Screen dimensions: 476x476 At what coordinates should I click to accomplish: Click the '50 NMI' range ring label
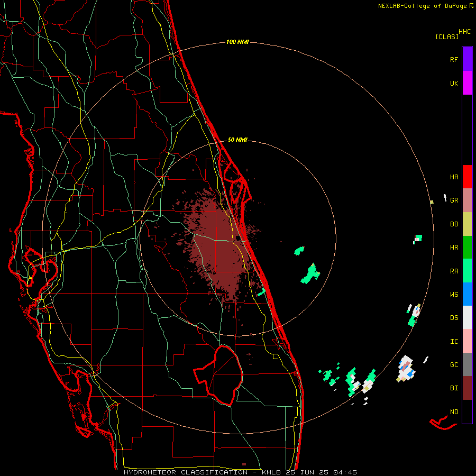pos(237,140)
